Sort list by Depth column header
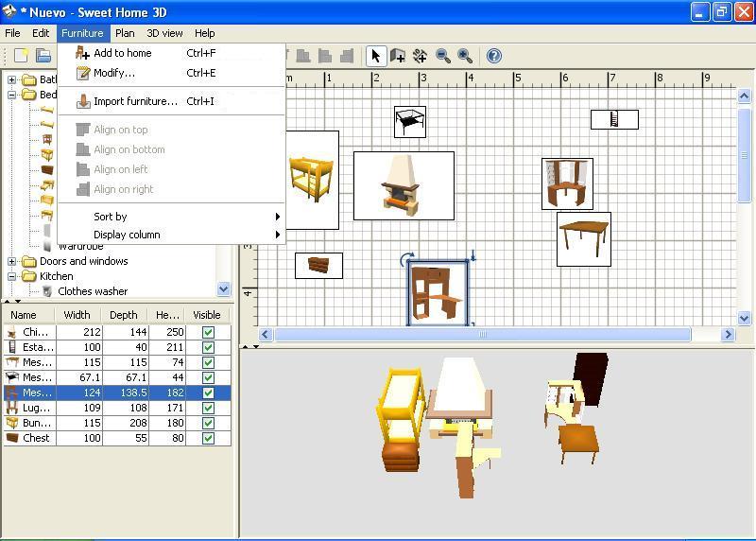The width and height of the screenshot is (756, 541). click(x=125, y=315)
